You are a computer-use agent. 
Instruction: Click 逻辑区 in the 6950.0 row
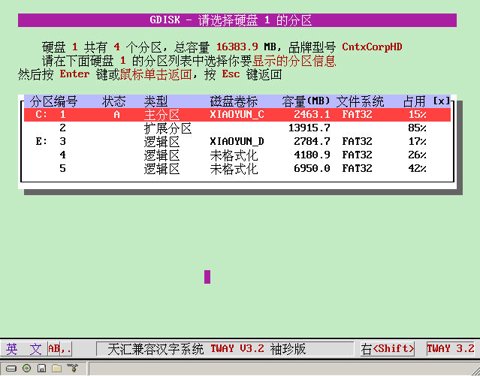click(x=162, y=169)
